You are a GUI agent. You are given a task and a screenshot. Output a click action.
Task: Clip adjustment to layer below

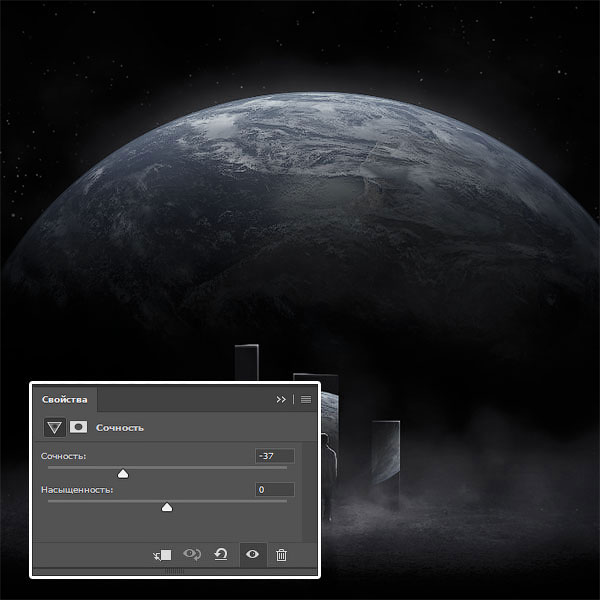tap(163, 555)
